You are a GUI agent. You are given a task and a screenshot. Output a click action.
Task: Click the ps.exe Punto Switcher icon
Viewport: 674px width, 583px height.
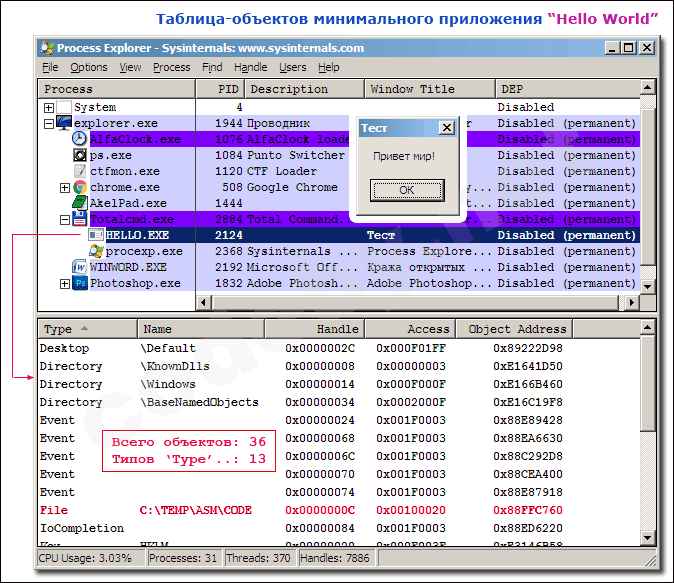80,156
